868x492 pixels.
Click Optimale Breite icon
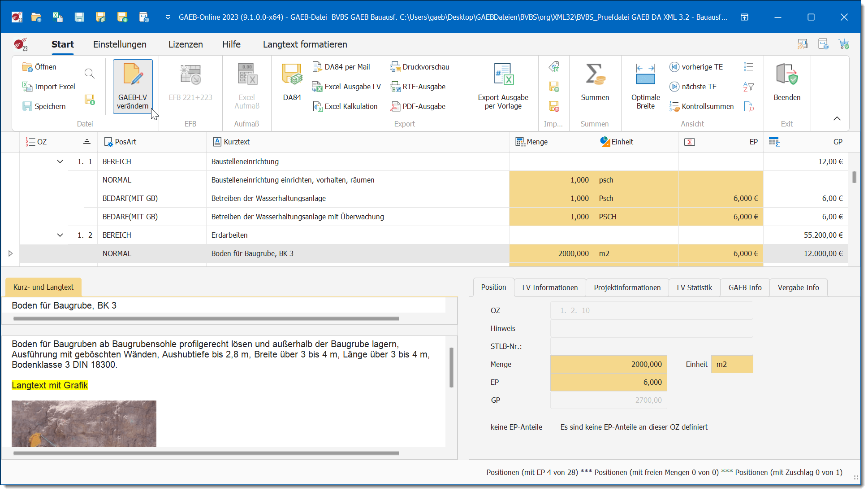click(645, 75)
